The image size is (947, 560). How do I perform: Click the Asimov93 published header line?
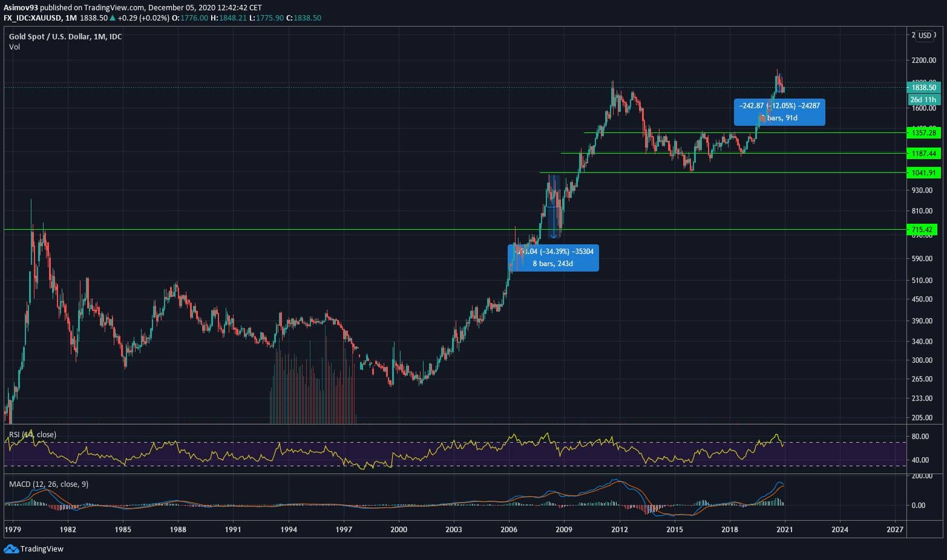pos(133,7)
